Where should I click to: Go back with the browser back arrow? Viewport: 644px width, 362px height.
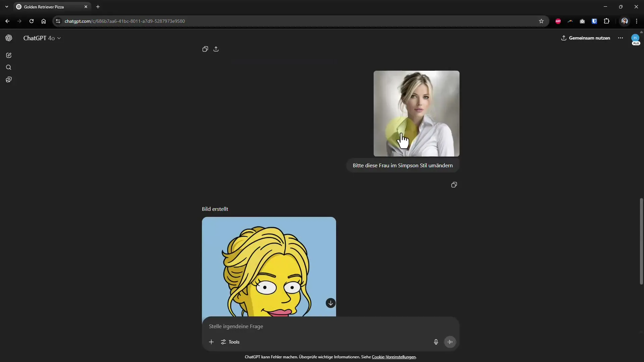coord(7,21)
